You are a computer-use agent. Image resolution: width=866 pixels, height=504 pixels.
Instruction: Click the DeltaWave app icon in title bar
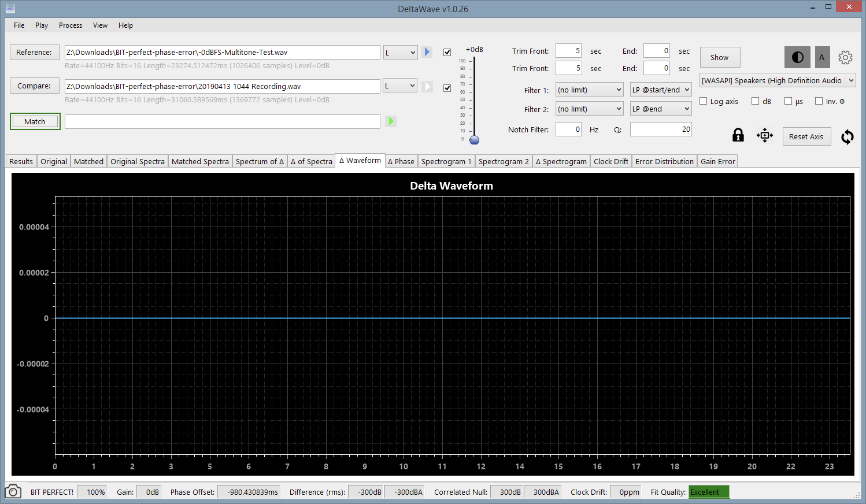(10, 9)
